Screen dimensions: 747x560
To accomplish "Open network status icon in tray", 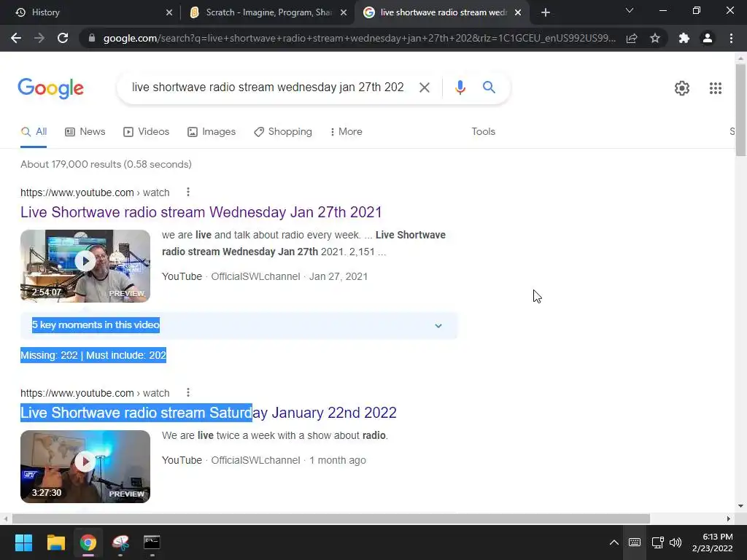I will click(x=658, y=542).
